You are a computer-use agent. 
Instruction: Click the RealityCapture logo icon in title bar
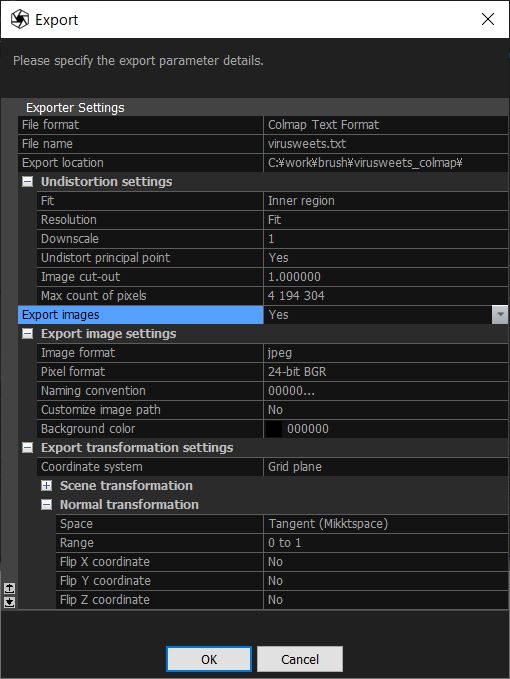point(19,19)
